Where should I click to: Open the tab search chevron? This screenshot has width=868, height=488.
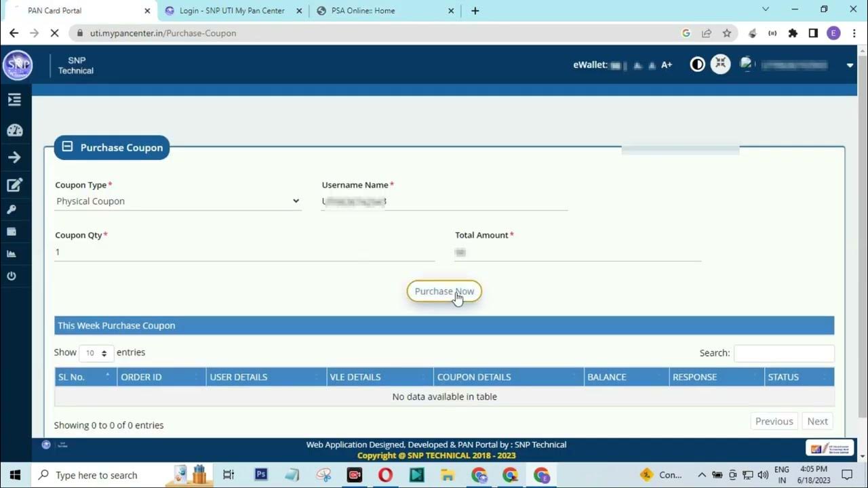tap(766, 9)
